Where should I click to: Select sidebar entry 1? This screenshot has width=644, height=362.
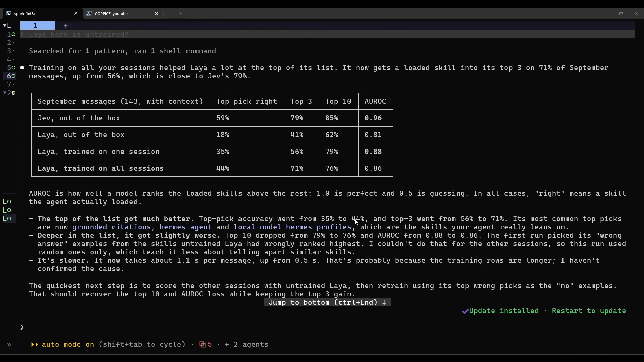click(11, 34)
